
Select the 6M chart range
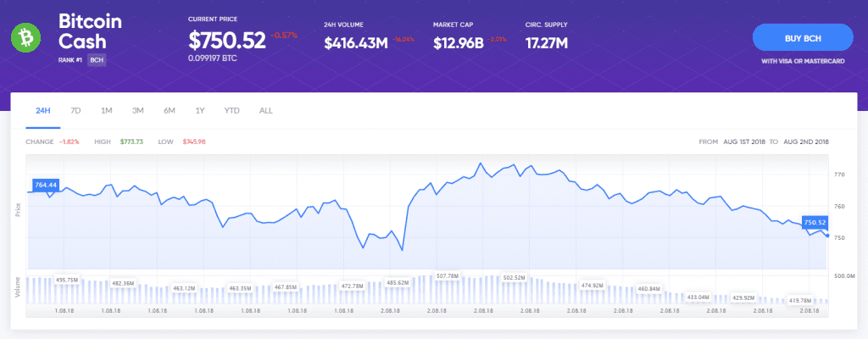170,110
